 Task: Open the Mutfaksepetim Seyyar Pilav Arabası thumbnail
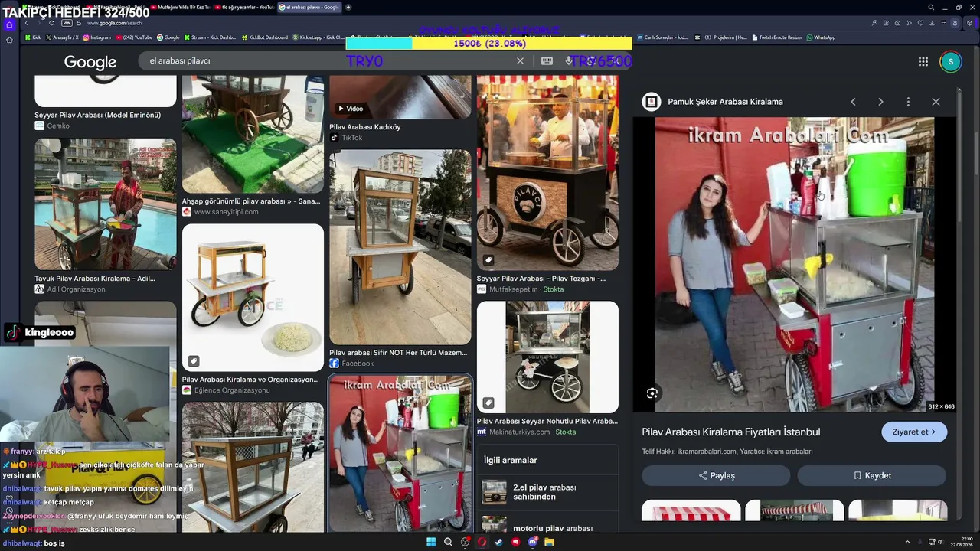tap(547, 173)
